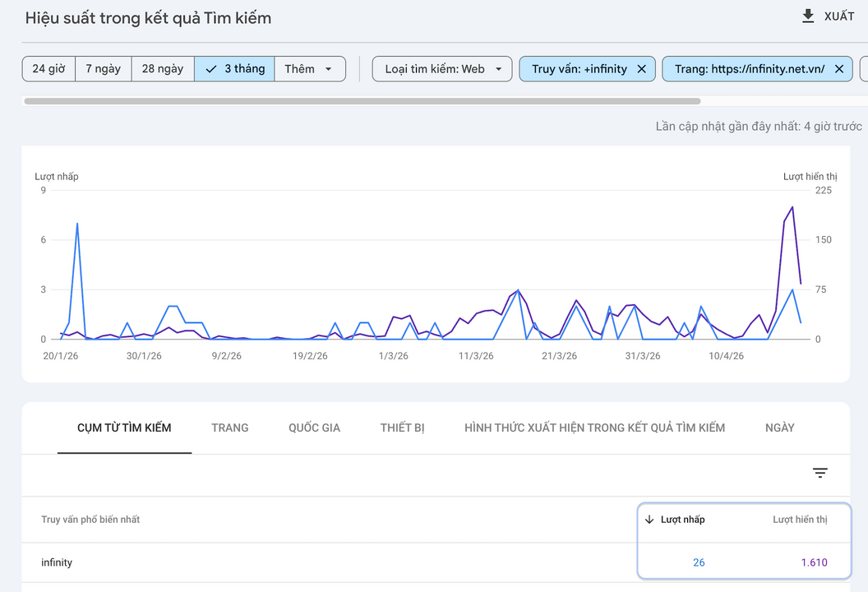Screen dimensions: 868x592
Task: Click the download icon beside XUẤT
Action: [x=808, y=16]
